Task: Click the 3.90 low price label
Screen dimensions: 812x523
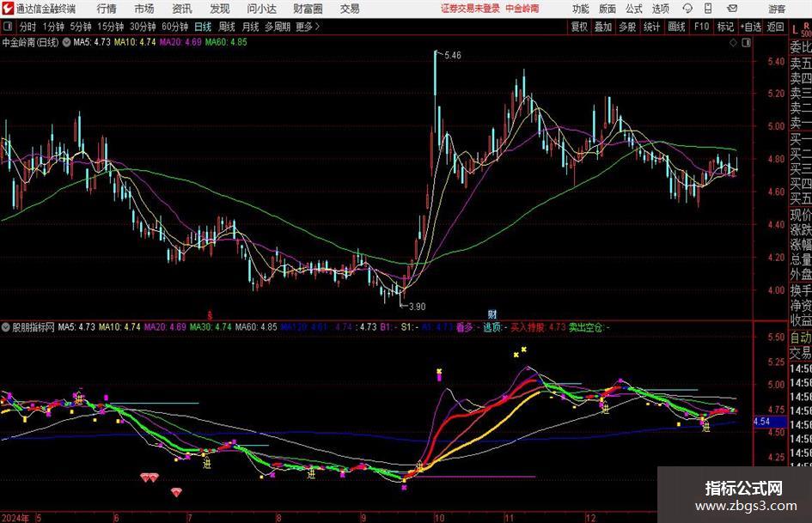Action: click(417, 306)
